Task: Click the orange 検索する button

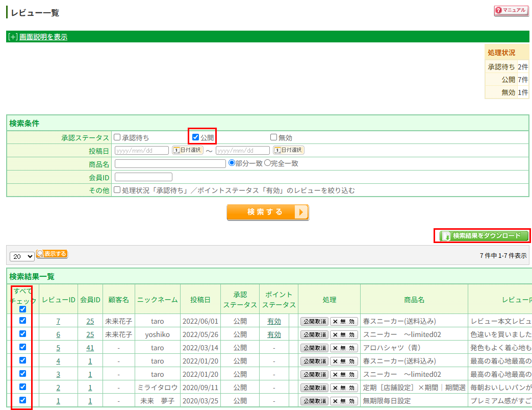Action: click(x=267, y=212)
